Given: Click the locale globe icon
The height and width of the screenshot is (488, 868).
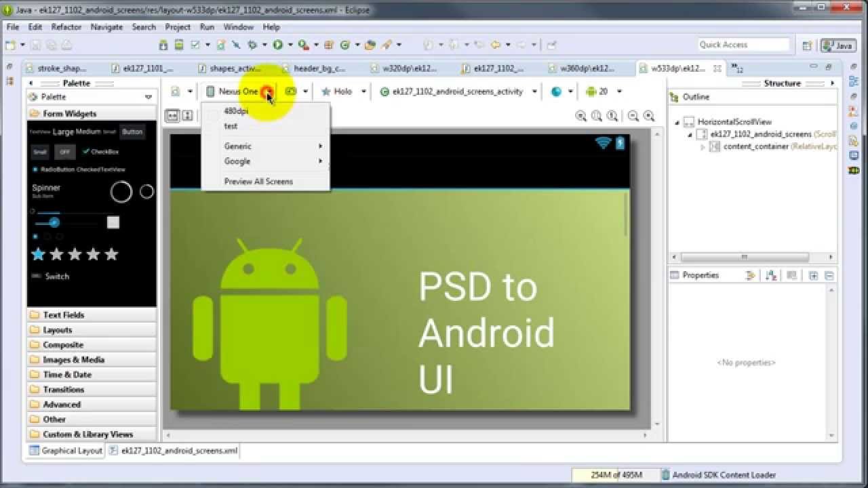Looking at the screenshot, I should tap(556, 91).
